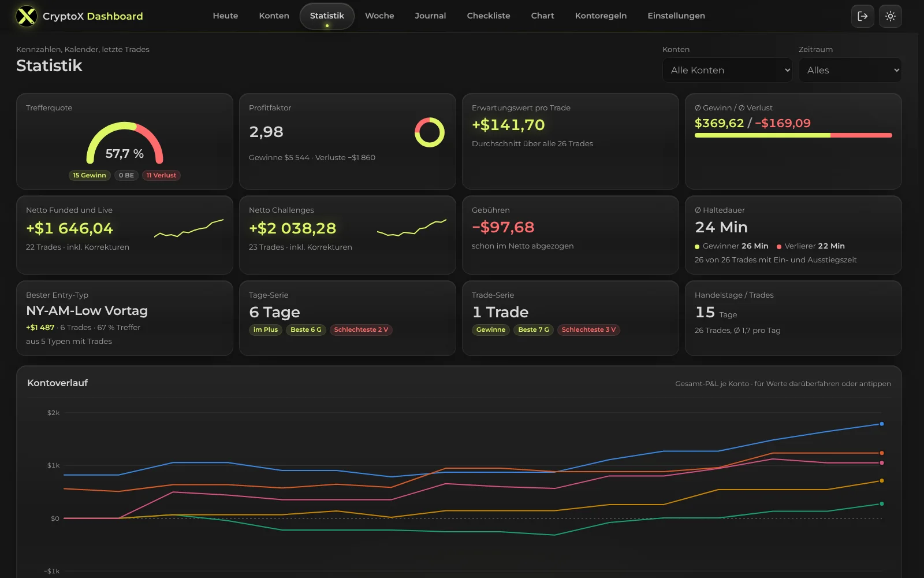Click the Verlierer 22 Min label

[811, 246]
